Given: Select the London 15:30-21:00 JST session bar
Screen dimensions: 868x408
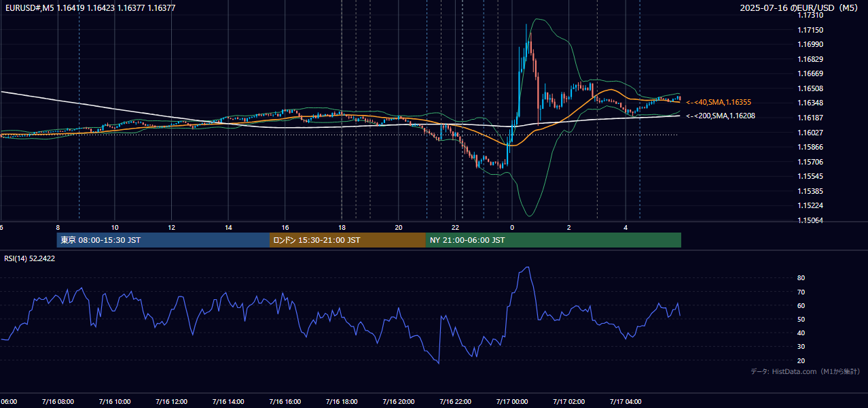Looking at the screenshot, I should 348,240.
